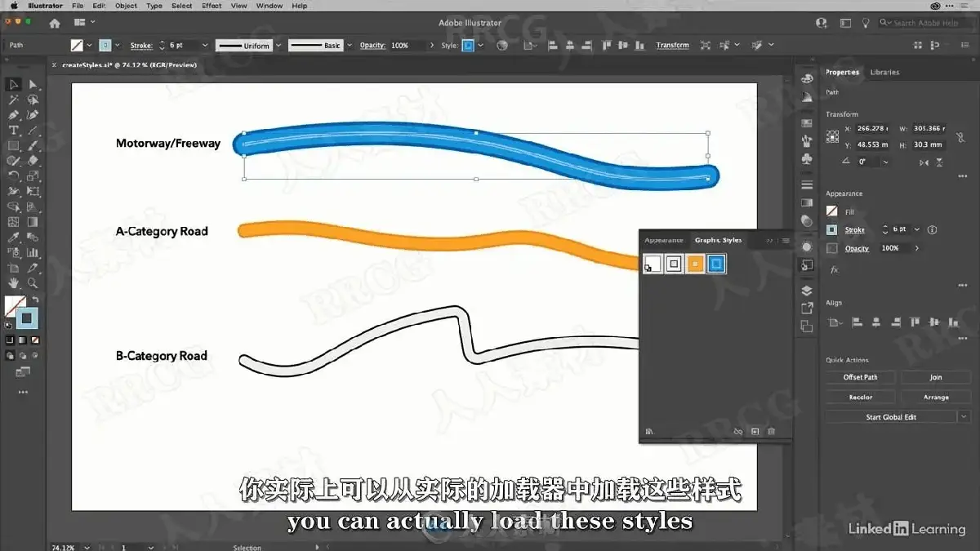Click the Stroke color swatch in Properties
Screen dimensions: 980x551
coord(832,230)
